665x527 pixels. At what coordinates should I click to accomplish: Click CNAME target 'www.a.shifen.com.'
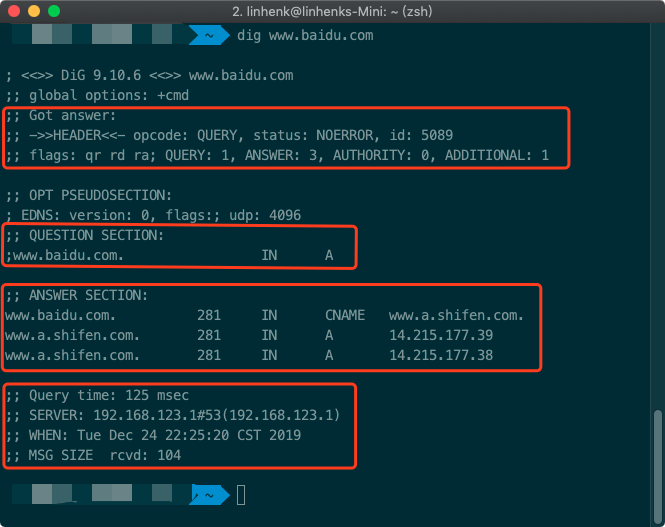point(456,315)
